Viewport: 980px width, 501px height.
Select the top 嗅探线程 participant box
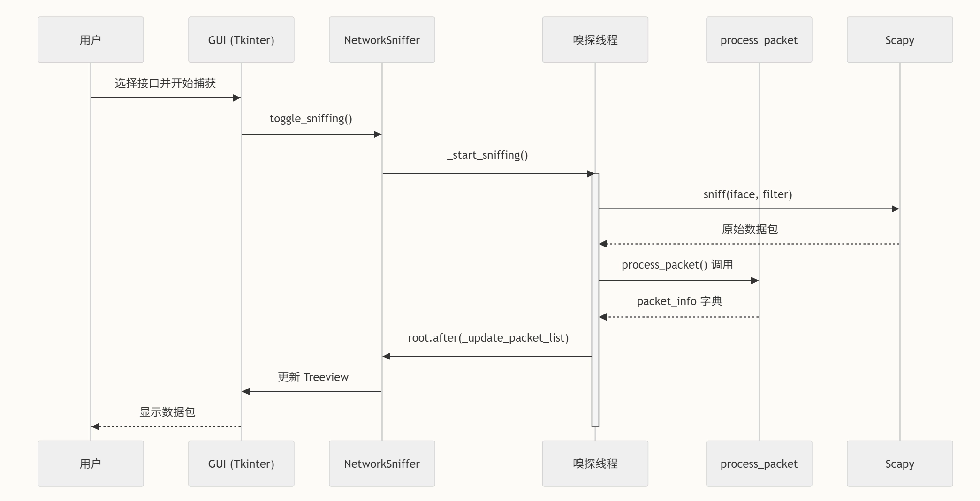pos(595,40)
